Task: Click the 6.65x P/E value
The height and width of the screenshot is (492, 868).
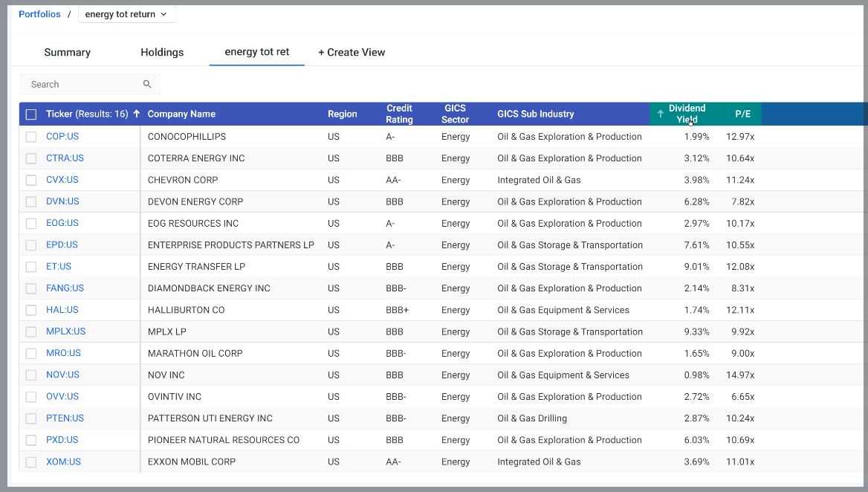Action: click(743, 396)
